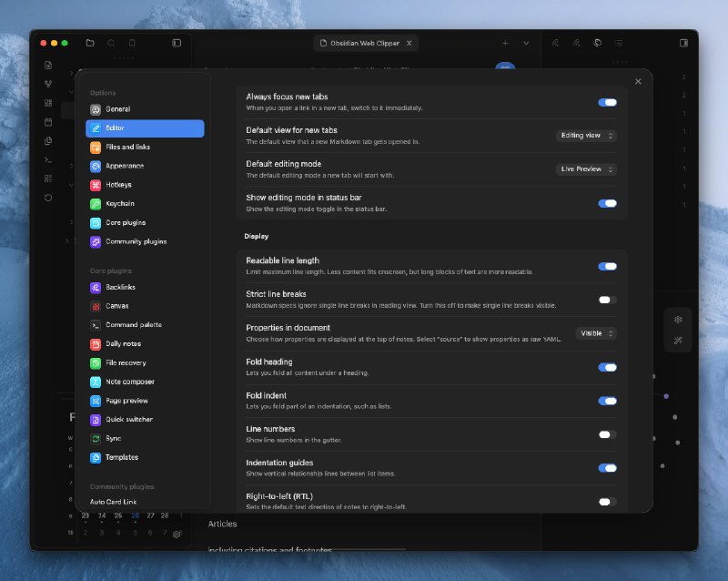728x581 pixels.
Task: Open the Keychain settings
Action: tap(119, 204)
